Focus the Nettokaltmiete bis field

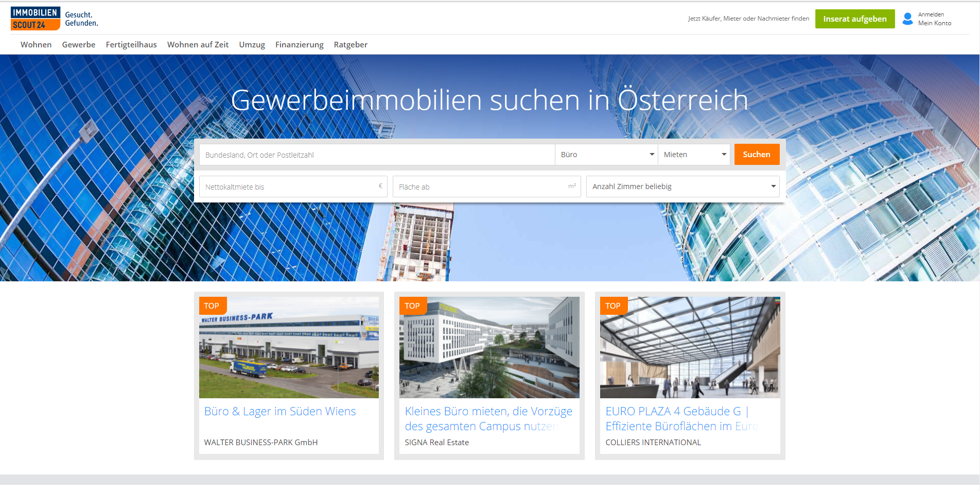click(293, 187)
